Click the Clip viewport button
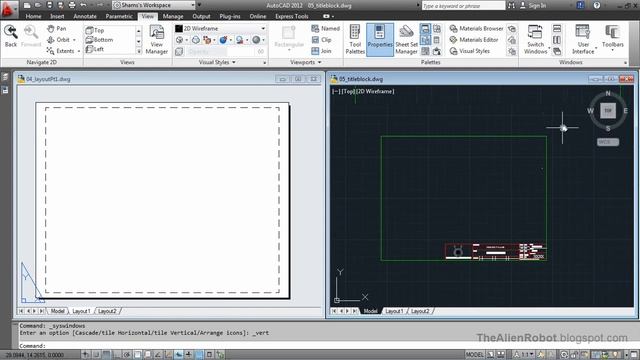The width and height of the screenshot is (640, 360). click(x=321, y=40)
